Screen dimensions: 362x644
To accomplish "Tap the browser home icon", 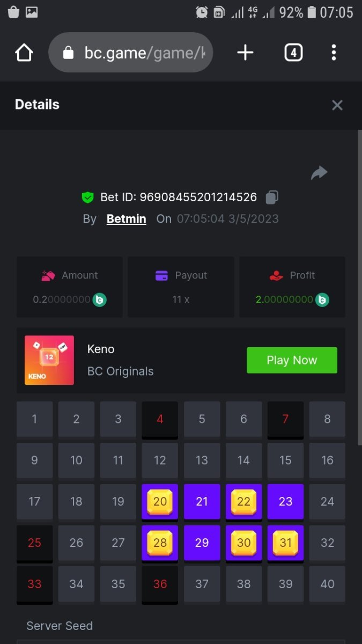I will pyautogui.click(x=24, y=53).
